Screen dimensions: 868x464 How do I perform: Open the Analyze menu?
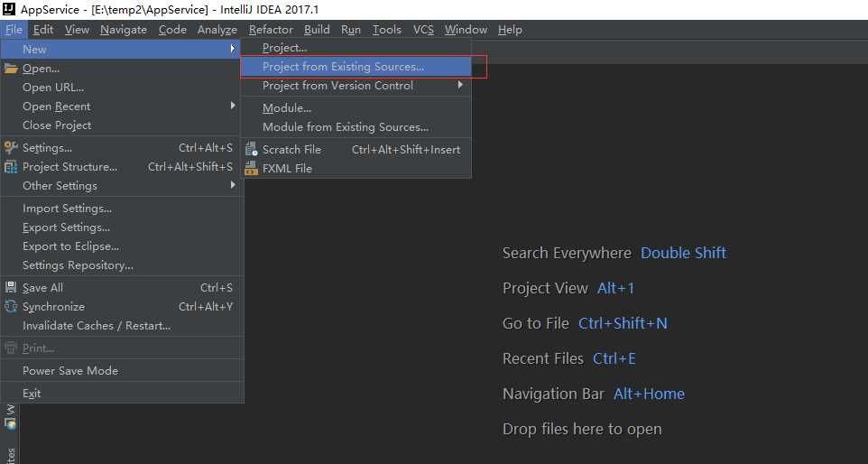pos(217,30)
